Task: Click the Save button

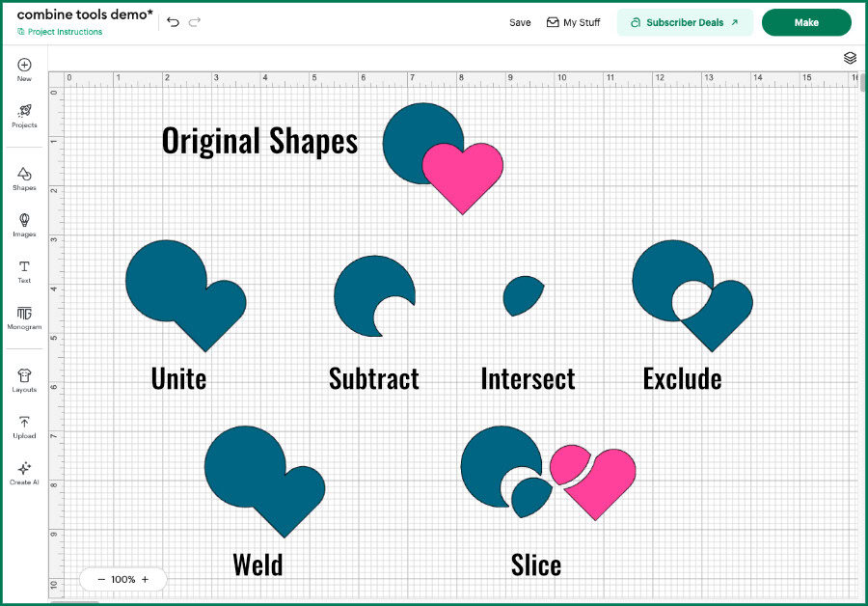Action: point(520,23)
